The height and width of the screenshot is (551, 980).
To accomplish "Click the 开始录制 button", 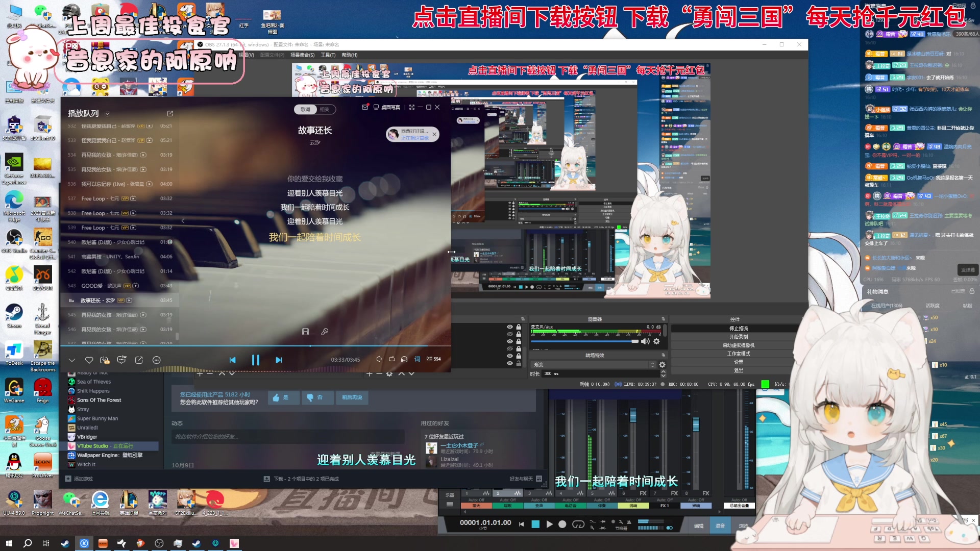I will (x=738, y=337).
